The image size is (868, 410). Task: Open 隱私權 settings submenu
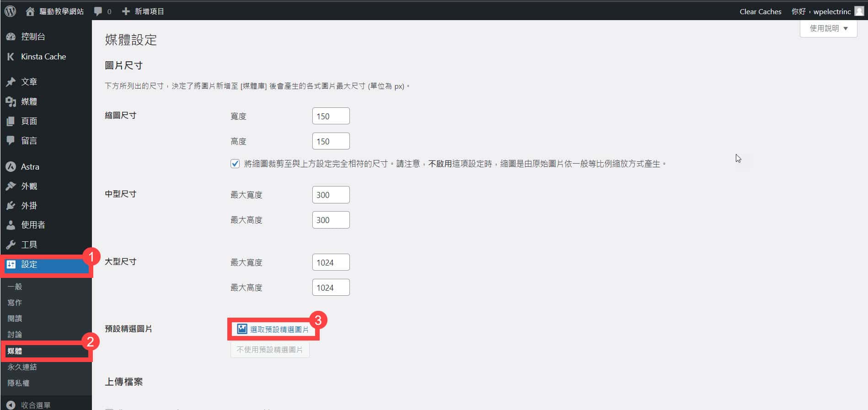(x=18, y=383)
